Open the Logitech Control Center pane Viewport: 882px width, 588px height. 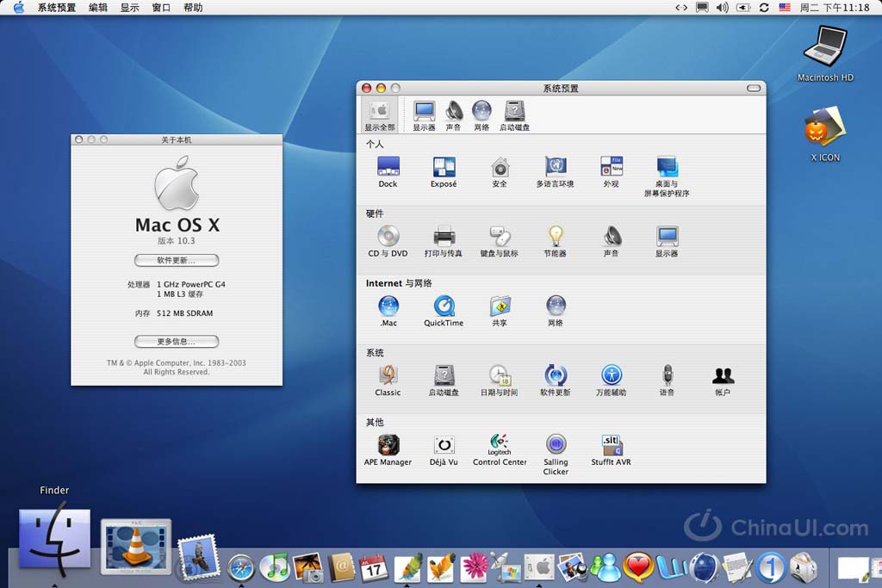(500, 450)
